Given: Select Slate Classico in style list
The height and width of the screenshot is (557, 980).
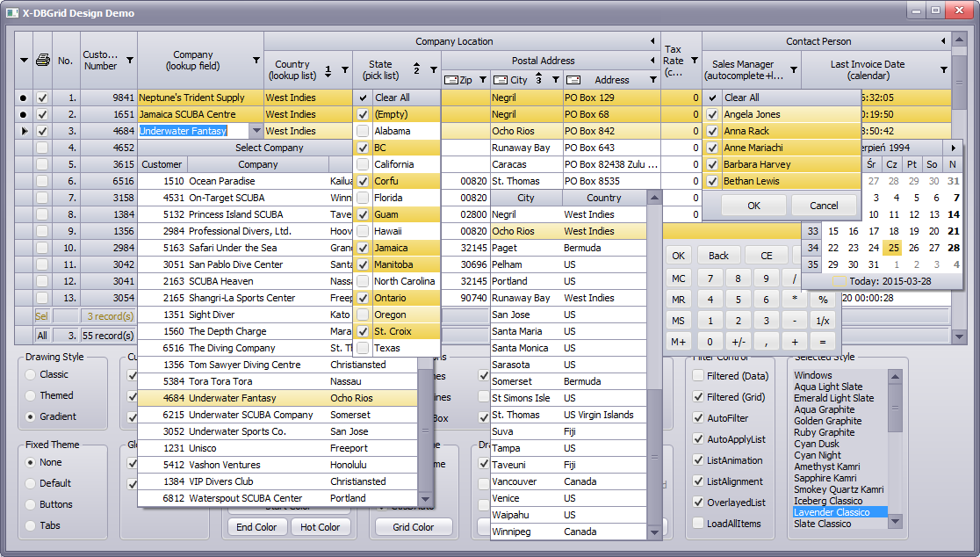Looking at the screenshot, I should [x=822, y=524].
